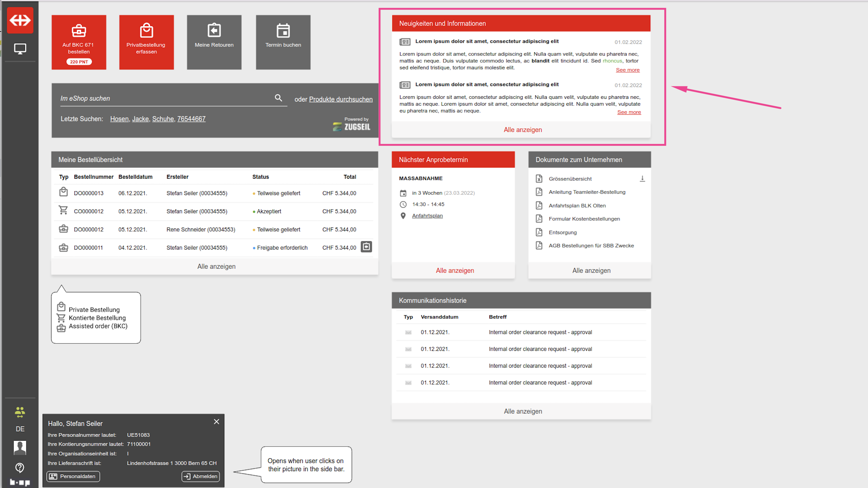Close the Hallo Stefan Seiler popup
The height and width of the screenshot is (488, 868).
[216, 422]
